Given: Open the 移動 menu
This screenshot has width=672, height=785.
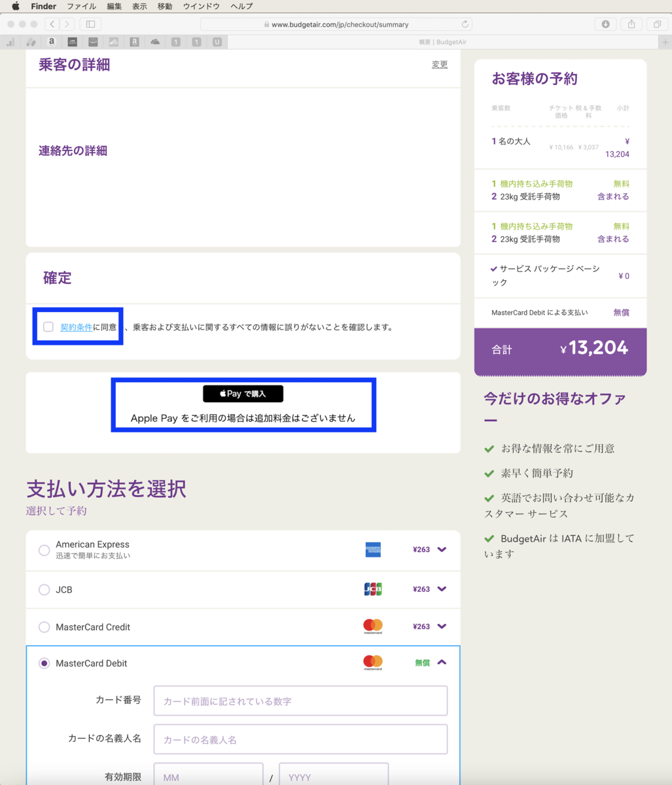Looking at the screenshot, I should pyautogui.click(x=165, y=6).
